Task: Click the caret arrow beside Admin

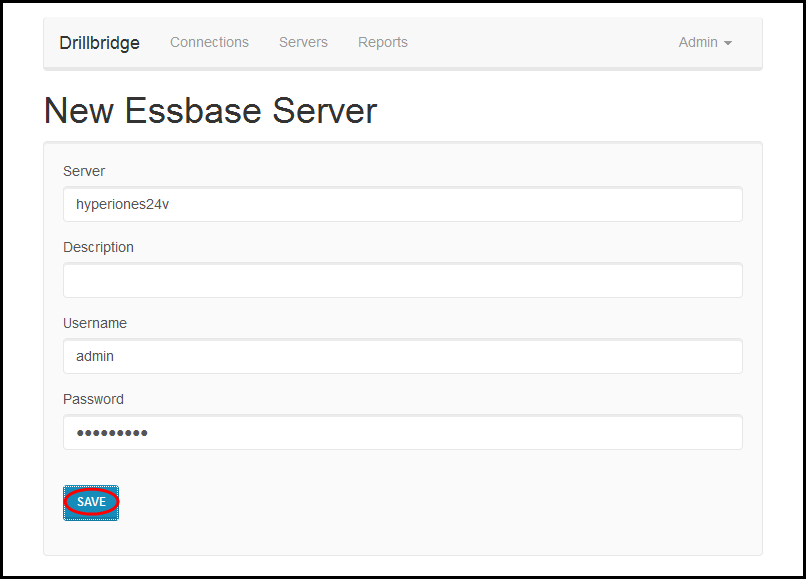Action: tap(727, 43)
